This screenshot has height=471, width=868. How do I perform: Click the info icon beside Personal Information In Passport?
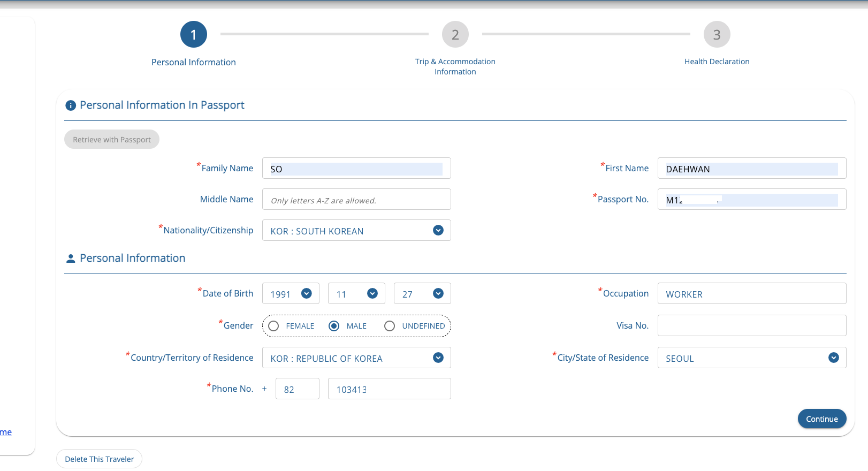(71, 105)
